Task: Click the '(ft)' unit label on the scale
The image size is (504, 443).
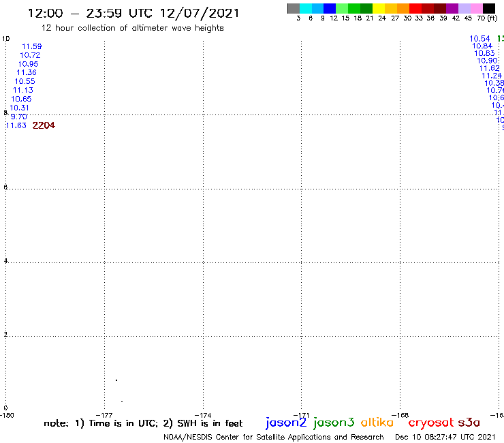Action: pyautogui.click(x=492, y=18)
